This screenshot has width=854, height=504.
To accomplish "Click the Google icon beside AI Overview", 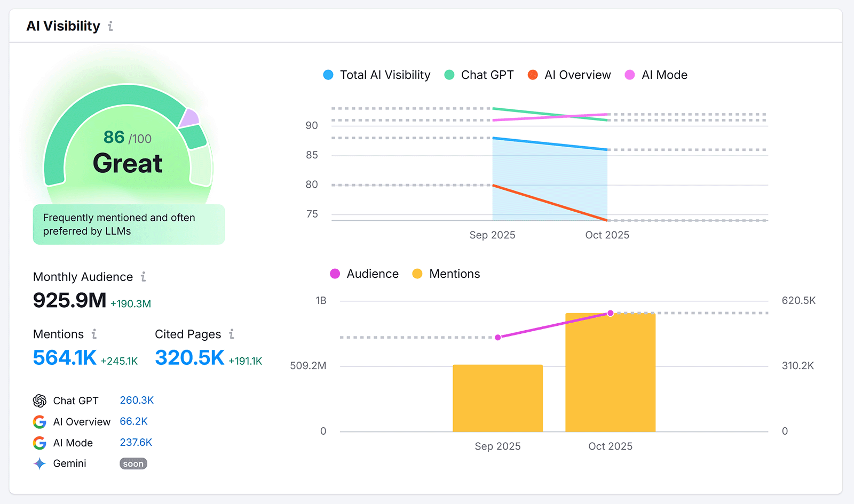I will tap(39, 422).
